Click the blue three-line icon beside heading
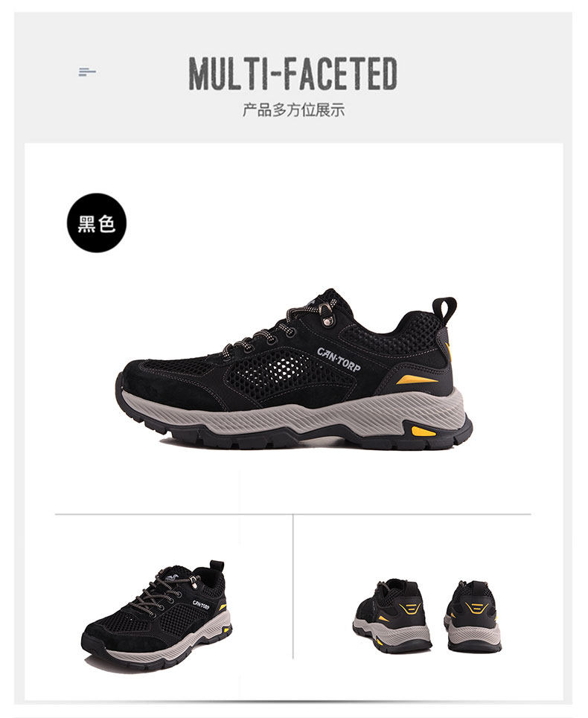This screenshot has height=718, width=588. coord(87,72)
